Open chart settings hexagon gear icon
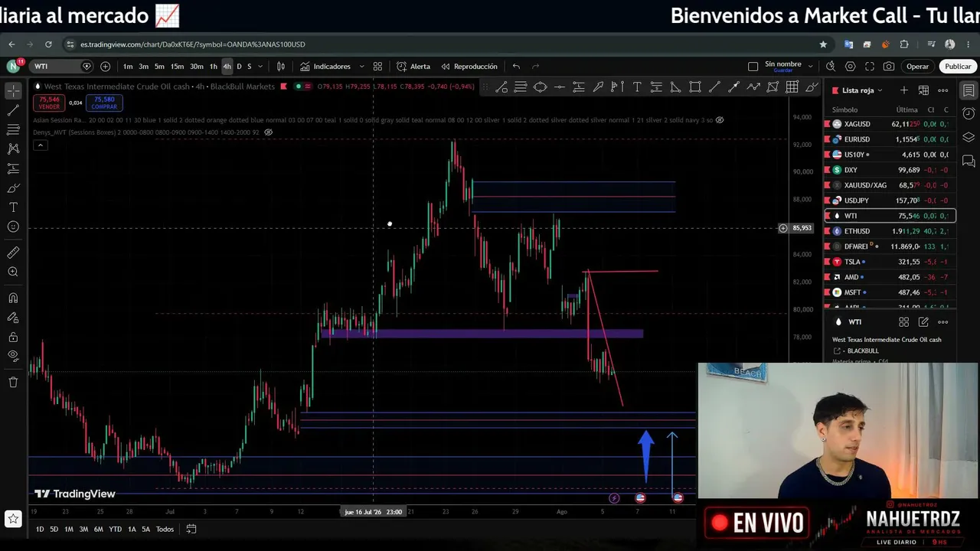This screenshot has height=551, width=980. click(x=850, y=67)
